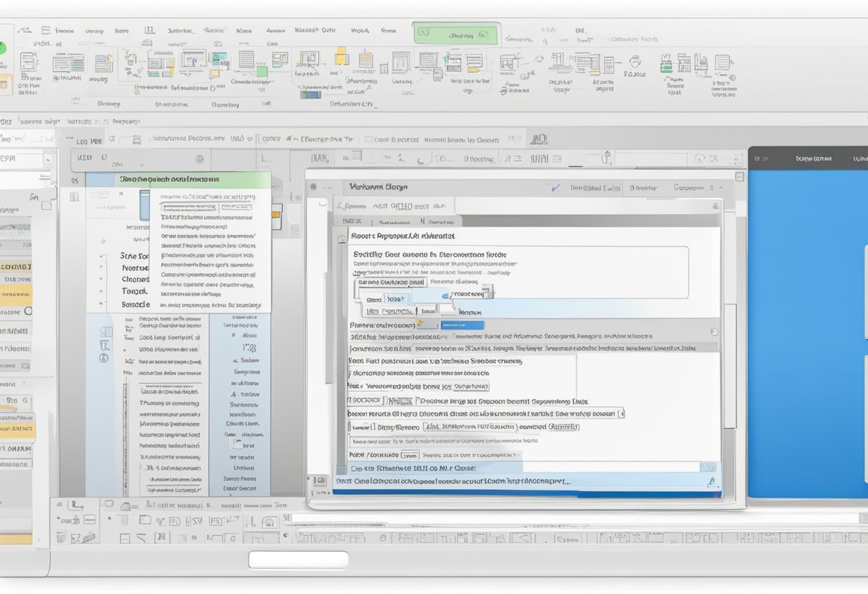Enable the small checkbox beside the dialog's lower option row
Screen dimensions: 868x594
pyautogui.click(x=351, y=426)
